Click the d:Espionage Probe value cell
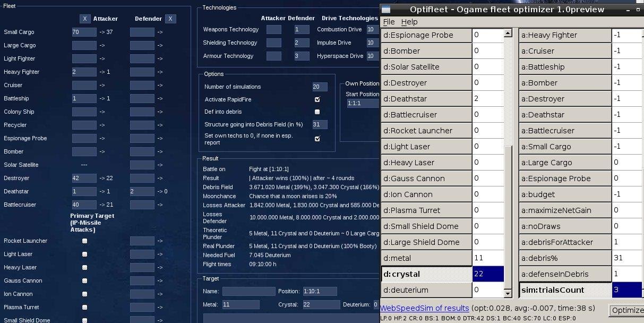Viewport: 644px width, 323px height. pos(488,35)
